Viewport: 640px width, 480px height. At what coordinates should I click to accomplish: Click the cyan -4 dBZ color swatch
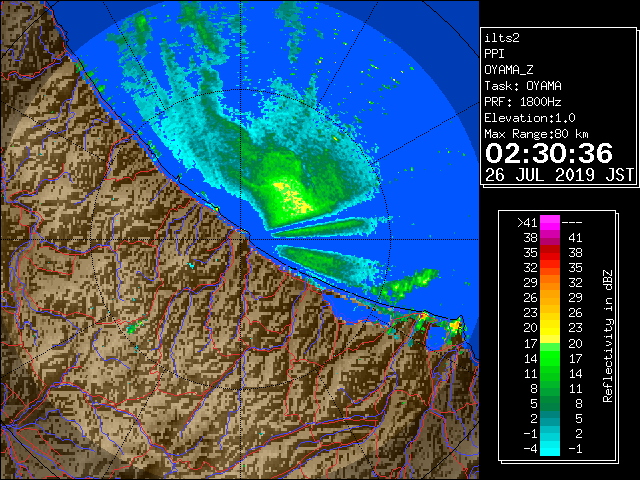550,448
